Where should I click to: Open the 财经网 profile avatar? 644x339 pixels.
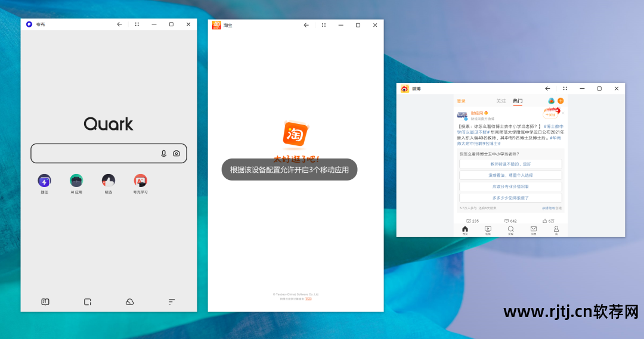coord(462,116)
